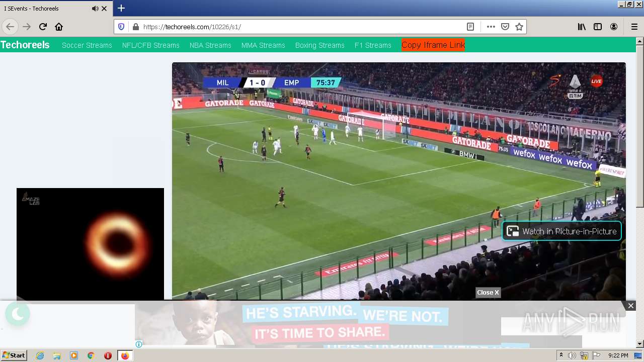644x362 pixels.
Task: Open media player from taskbar
Action: pyautogui.click(x=74, y=355)
